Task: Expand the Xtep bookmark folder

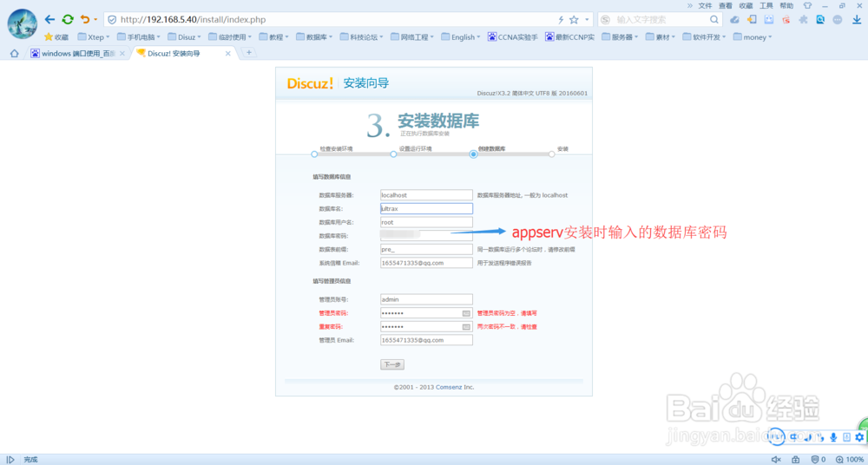Action: click(x=94, y=37)
